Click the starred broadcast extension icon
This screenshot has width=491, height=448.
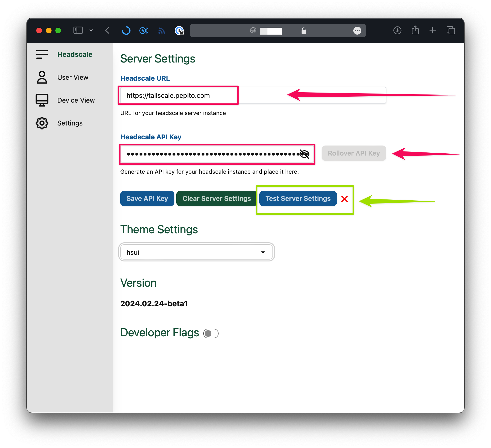pos(144,31)
